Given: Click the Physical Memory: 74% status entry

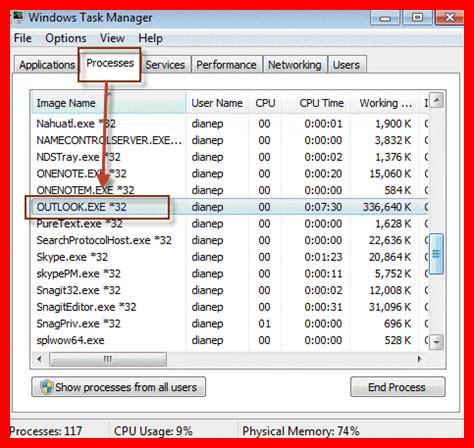Looking at the screenshot, I should [x=301, y=431].
